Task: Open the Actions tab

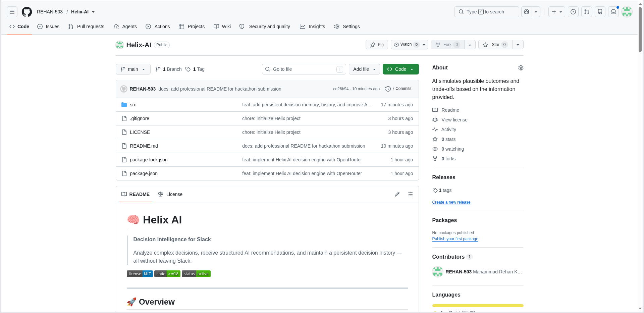Action: coord(158,27)
